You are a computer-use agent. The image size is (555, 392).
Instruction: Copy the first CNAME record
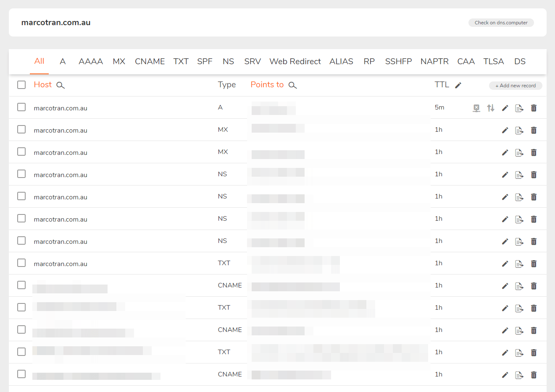pyautogui.click(x=519, y=286)
